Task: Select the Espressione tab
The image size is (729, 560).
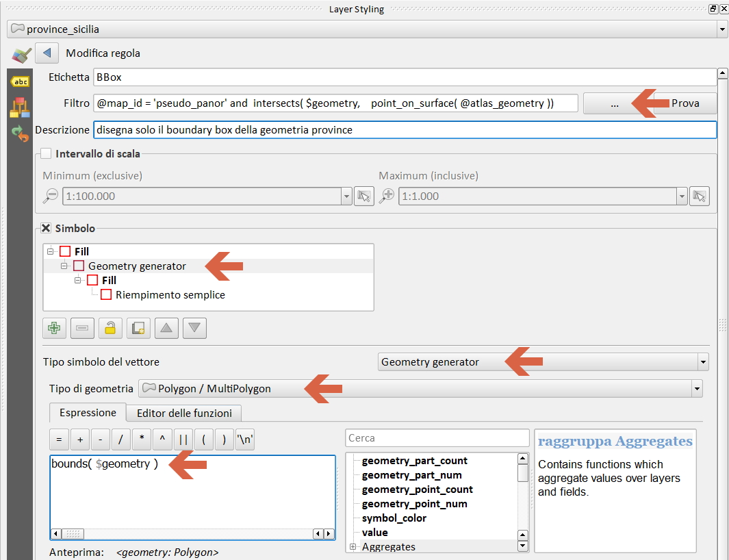Action: [88, 413]
